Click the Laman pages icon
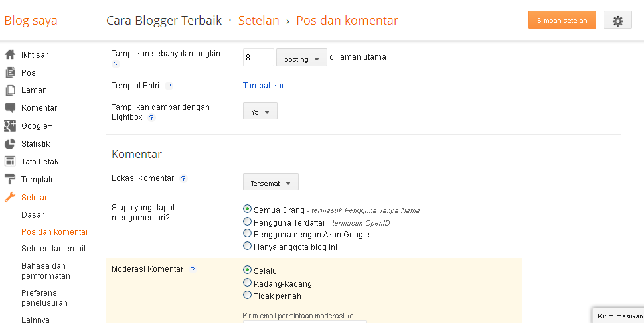This screenshot has width=644, height=323. click(10, 90)
